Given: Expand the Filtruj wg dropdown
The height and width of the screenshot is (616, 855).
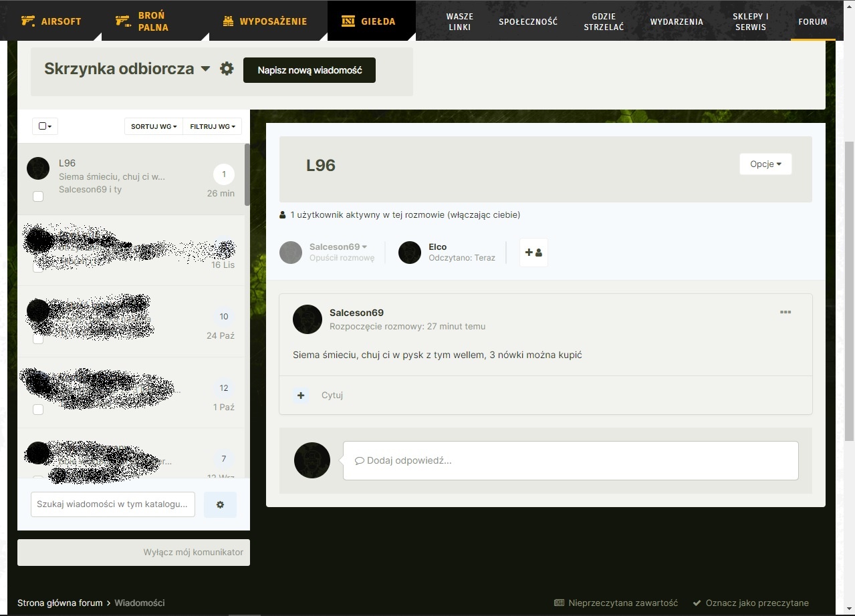Looking at the screenshot, I should click(213, 126).
